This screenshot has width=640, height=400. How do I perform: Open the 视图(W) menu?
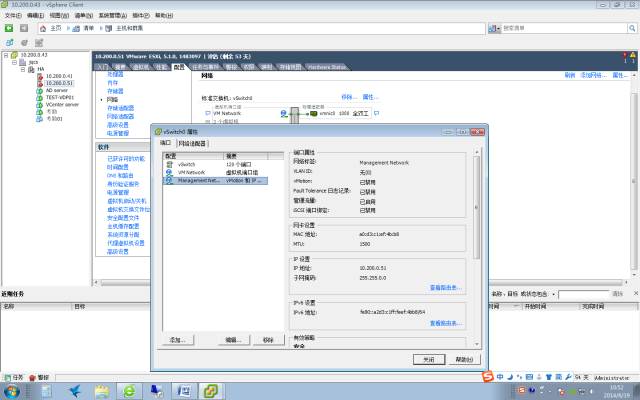[x=59, y=15]
